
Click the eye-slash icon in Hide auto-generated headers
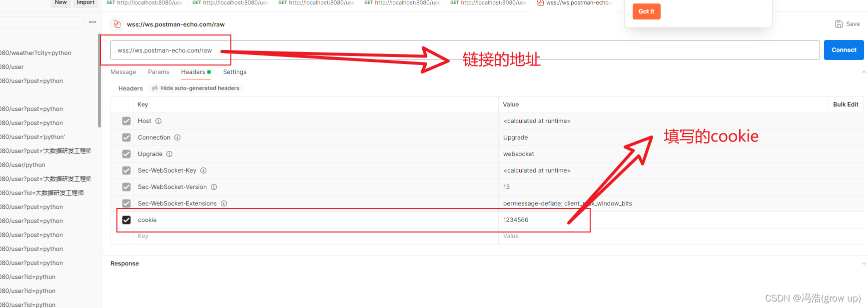coord(155,88)
